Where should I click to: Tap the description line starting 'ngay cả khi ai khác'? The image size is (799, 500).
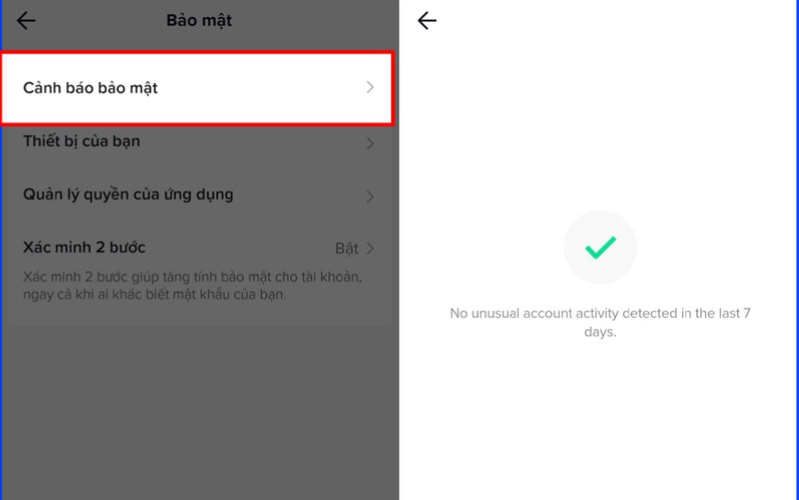[x=154, y=294]
